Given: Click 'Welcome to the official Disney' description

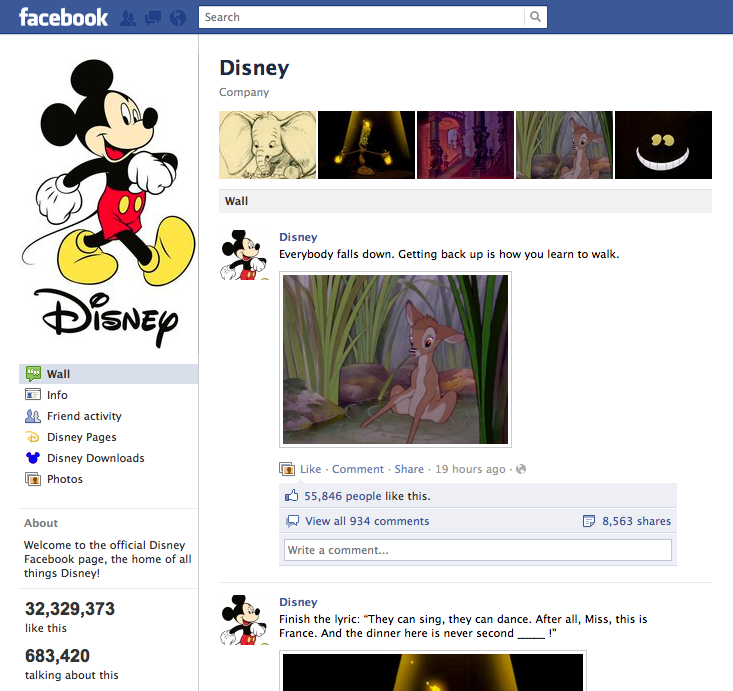Looking at the screenshot, I should (x=108, y=559).
